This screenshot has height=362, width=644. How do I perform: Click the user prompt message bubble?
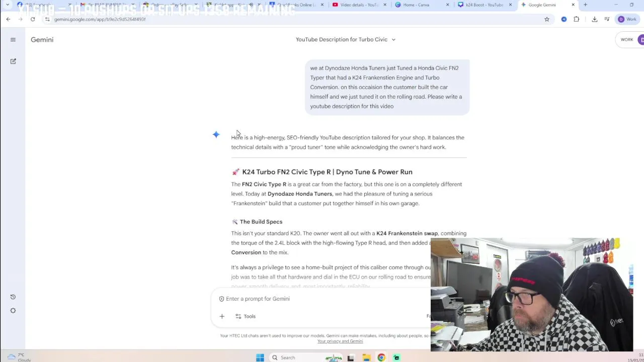[x=387, y=87]
